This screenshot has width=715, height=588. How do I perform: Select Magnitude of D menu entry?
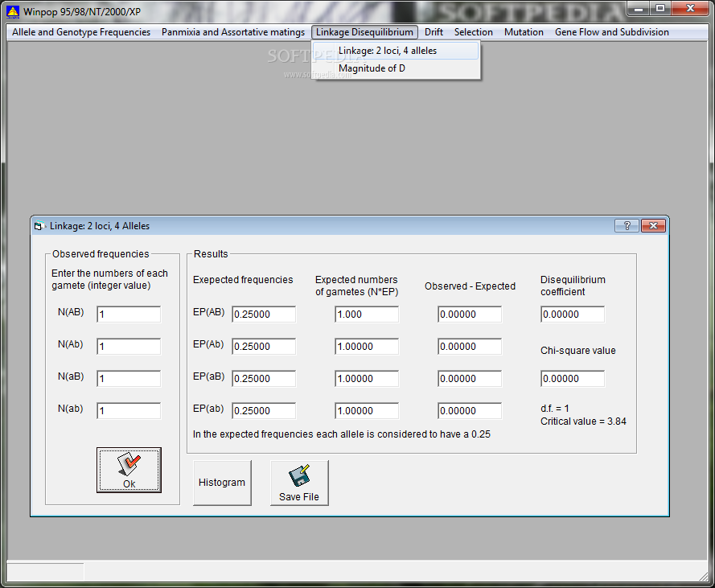click(x=396, y=68)
